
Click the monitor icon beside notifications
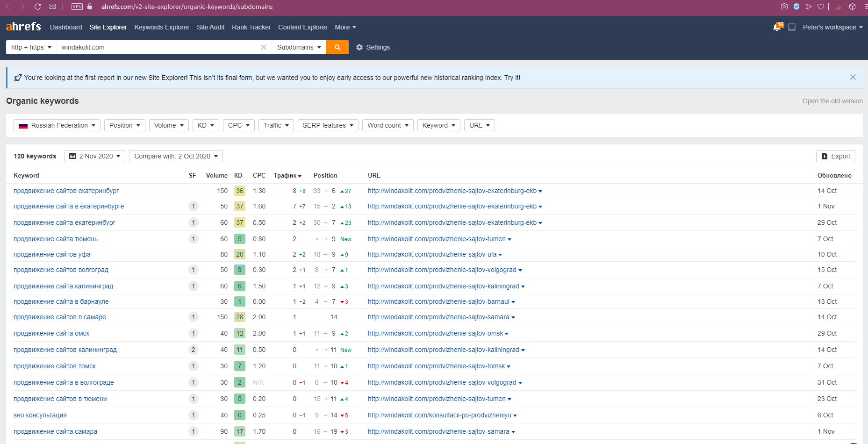tap(792, 27)
